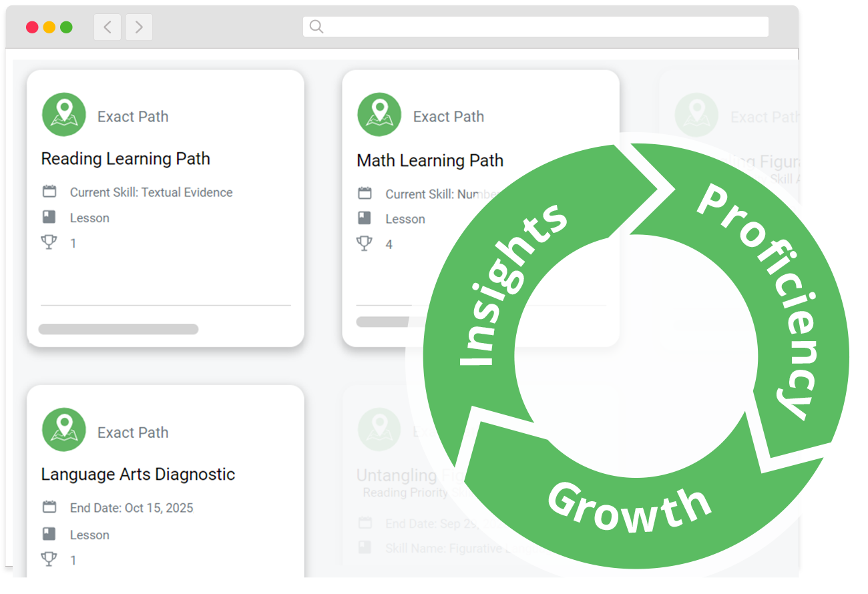Click the Exact Path icon on Math card
Viewport: 868px width, 594px height.
point(379,115)
